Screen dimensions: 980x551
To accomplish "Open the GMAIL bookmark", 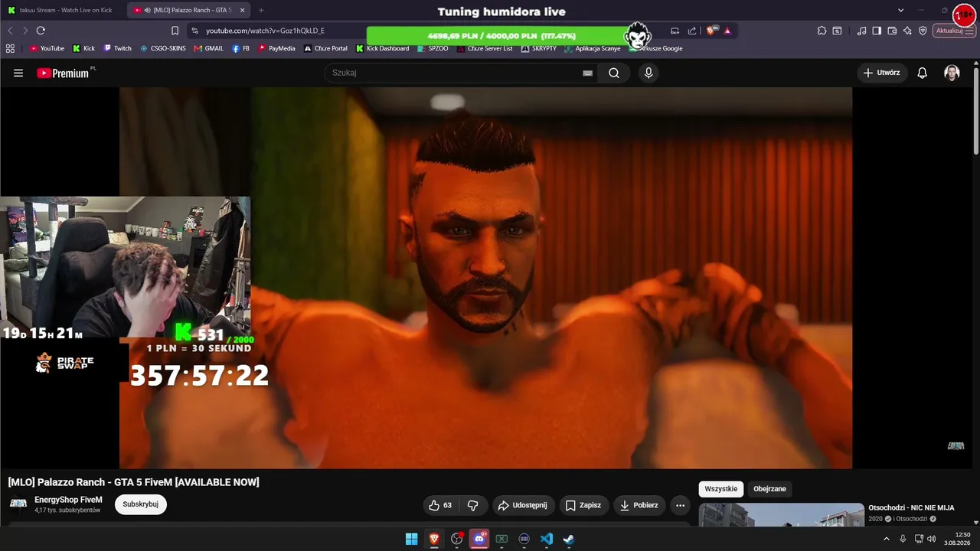I will pyautogui.click(x=208, y=48).
